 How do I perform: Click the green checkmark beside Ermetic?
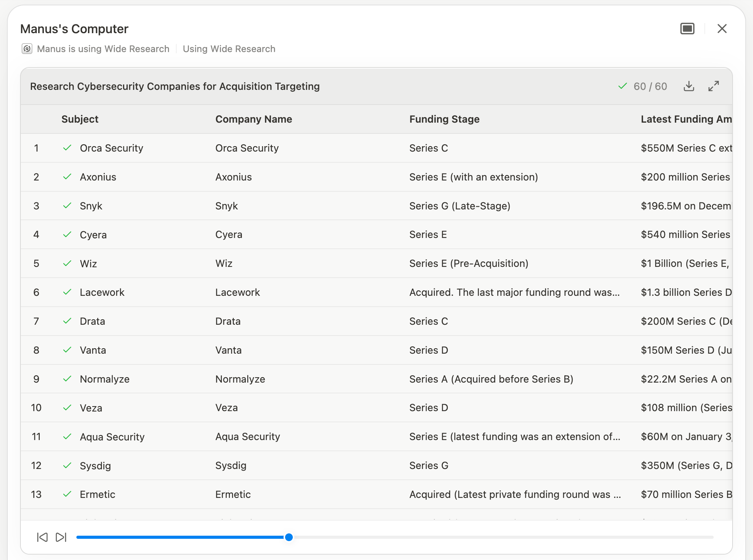pyautogui.click(x=67, y=494)
